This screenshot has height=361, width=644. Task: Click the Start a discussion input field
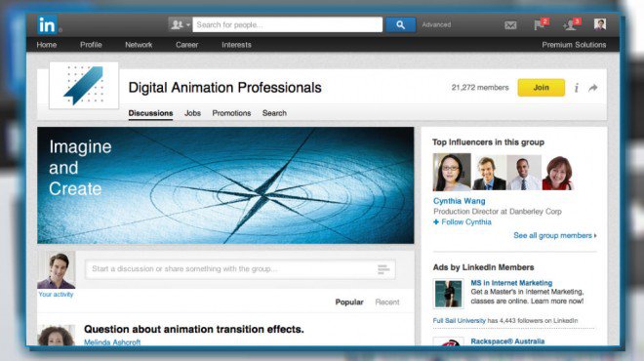(240, 269)
